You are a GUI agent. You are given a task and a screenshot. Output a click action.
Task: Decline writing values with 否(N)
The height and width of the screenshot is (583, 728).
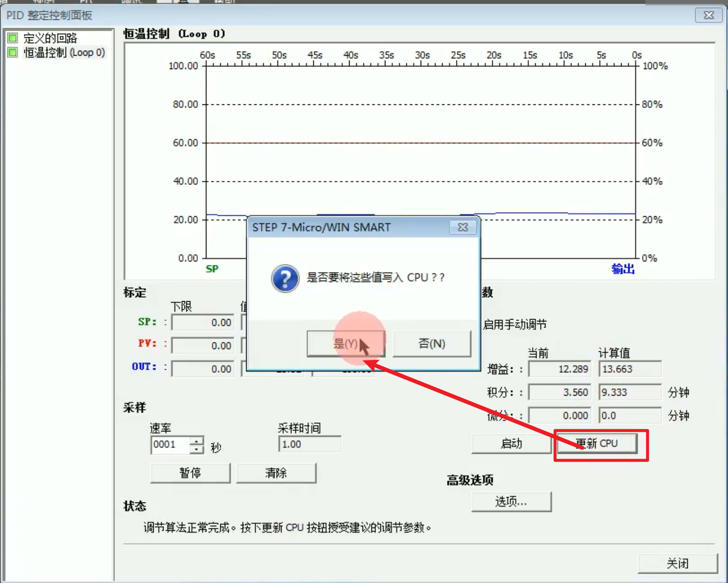pyautogui.click(x=432, y=343)
